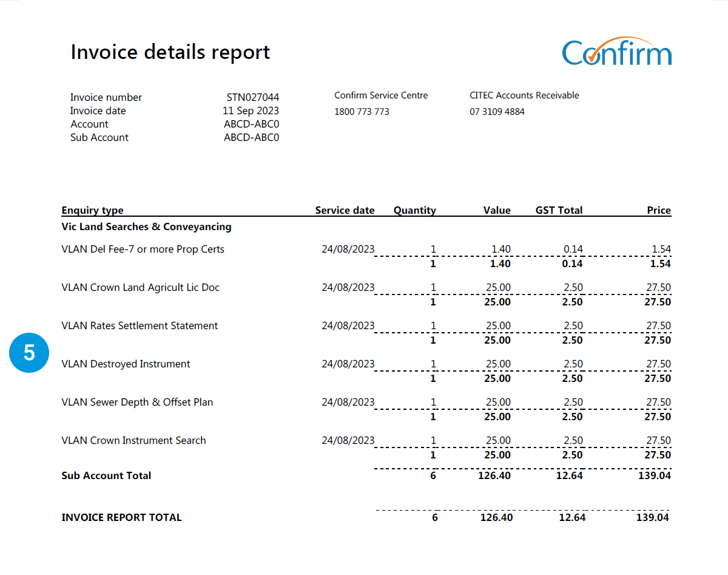Click the Enquiry type column header
The width and height of the screenshot is (728, 575).
92,210
